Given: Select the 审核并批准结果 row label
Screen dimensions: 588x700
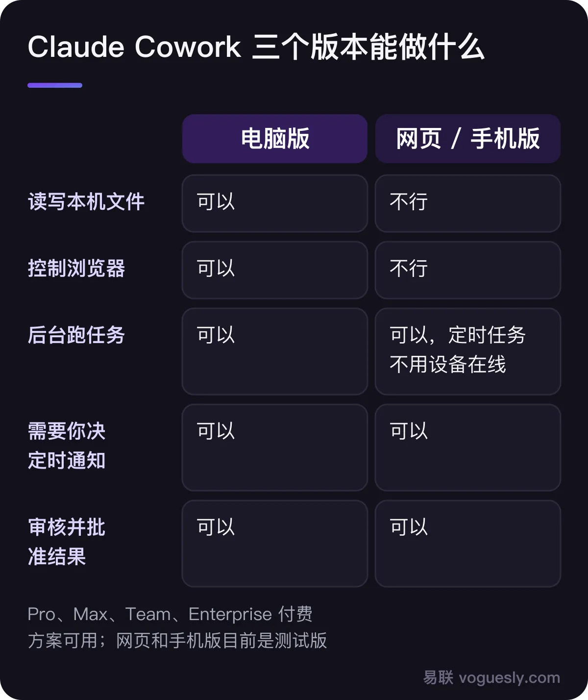Looking at the screenshot, I should coord(67,542).
